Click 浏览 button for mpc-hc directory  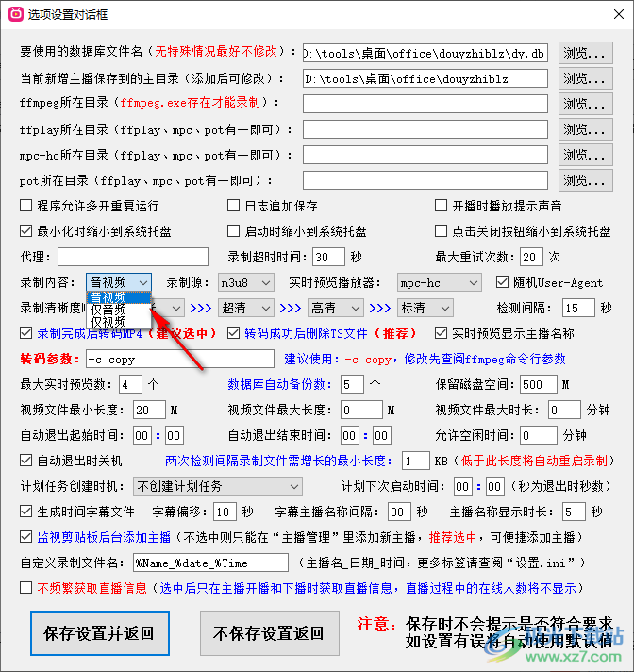coord(585,155)
